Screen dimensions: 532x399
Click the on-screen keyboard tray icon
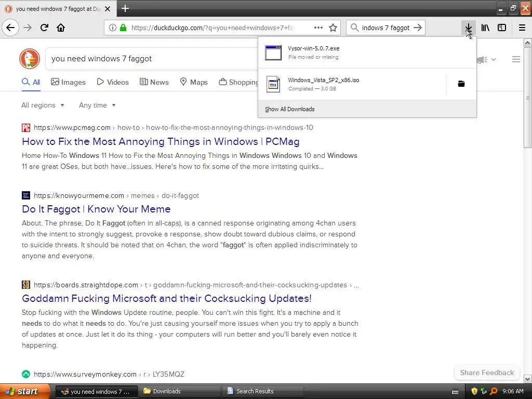point(455,392)
